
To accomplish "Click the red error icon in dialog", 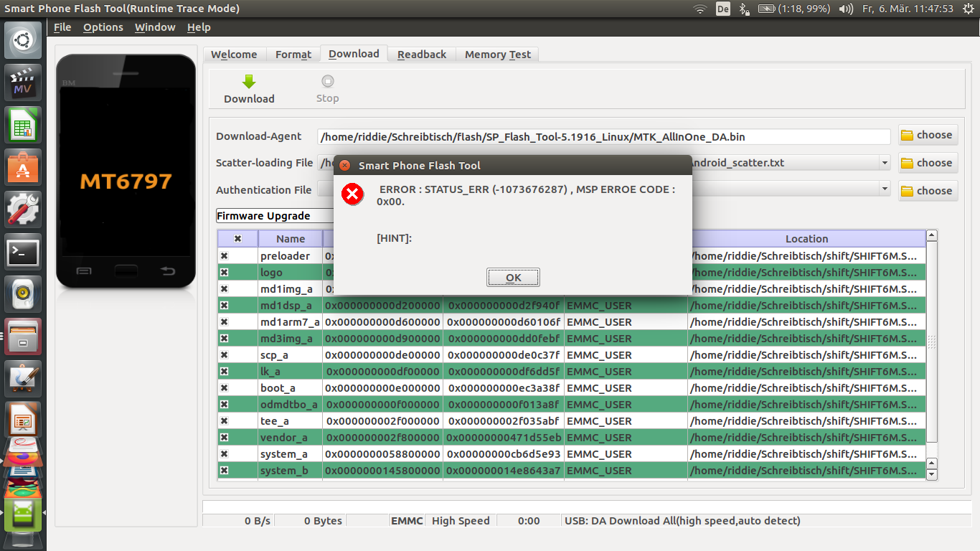I will click(x=352, y=194).
